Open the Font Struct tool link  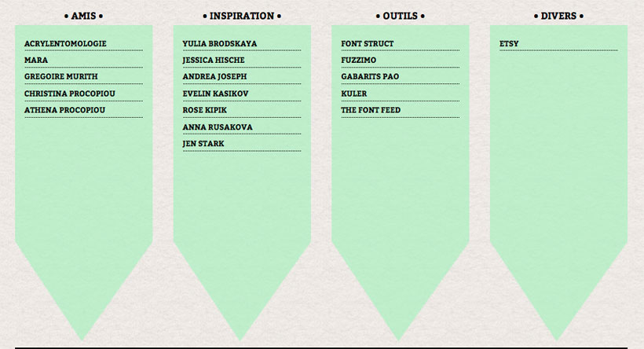coord(368,43)
